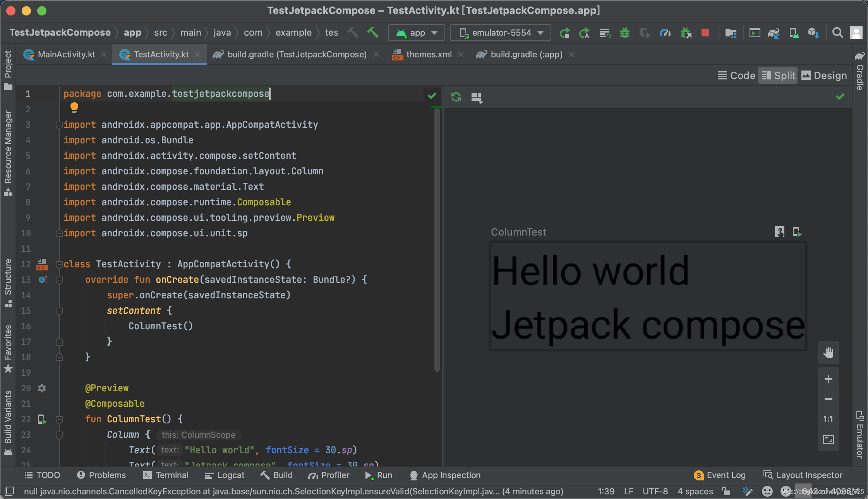Open Project Structure folder icon
Viewport: 868px width, 499px height.
coord(731,33)
